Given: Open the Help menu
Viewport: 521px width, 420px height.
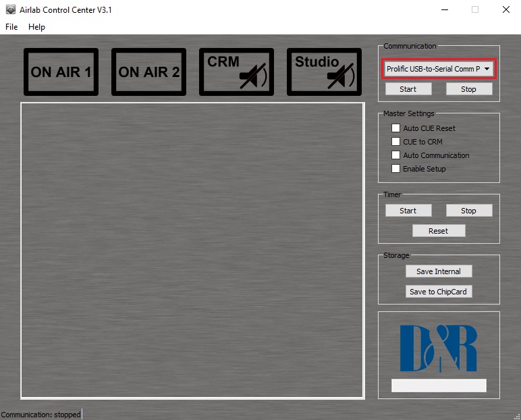Looking at the screenshot, I should (x=36, y=27).
